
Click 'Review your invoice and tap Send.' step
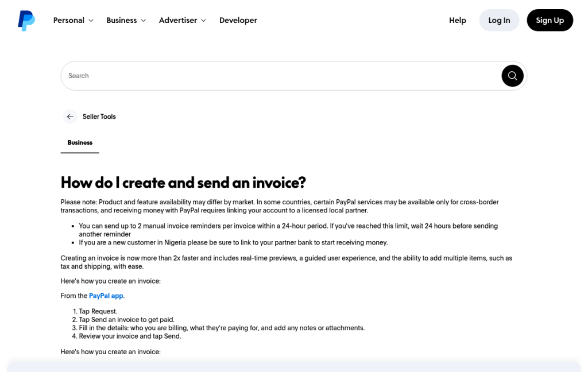(130, 336)
